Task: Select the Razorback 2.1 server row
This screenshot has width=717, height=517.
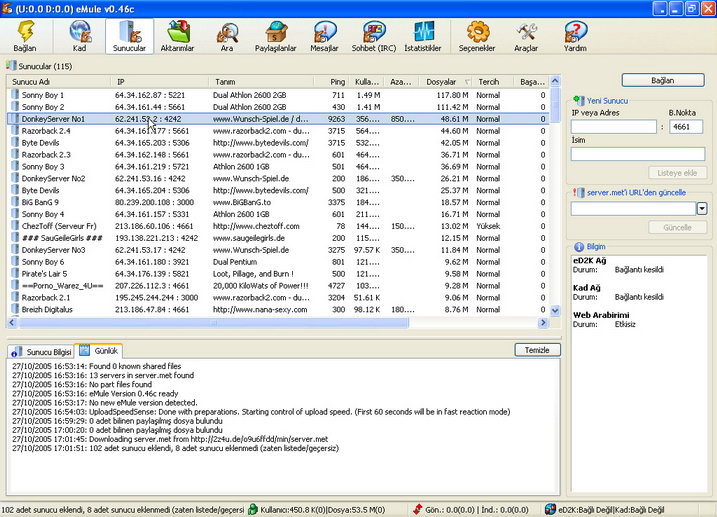Action: [x=278, y=297]
